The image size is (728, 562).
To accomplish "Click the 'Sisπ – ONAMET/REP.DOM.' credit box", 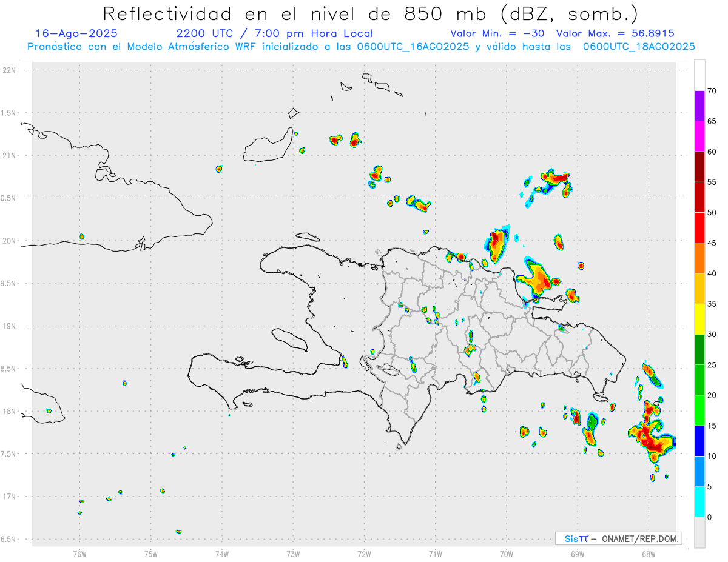I will (x=618, y=538).
